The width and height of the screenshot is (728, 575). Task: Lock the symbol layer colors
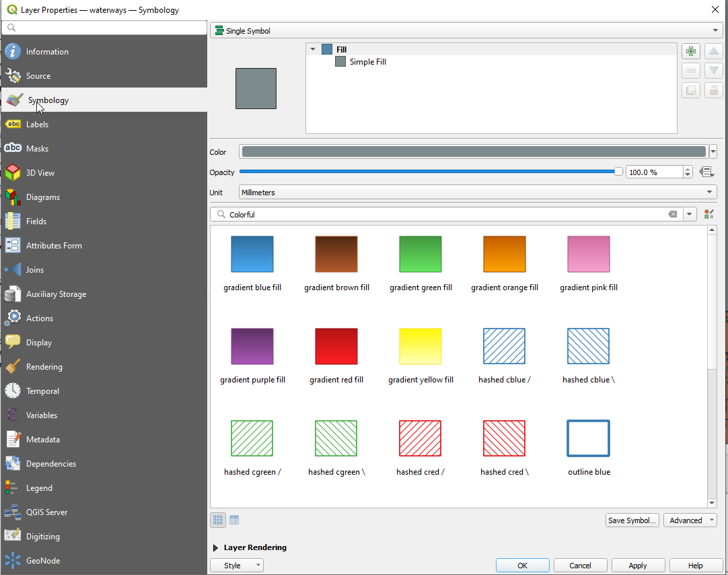[713, 90]
